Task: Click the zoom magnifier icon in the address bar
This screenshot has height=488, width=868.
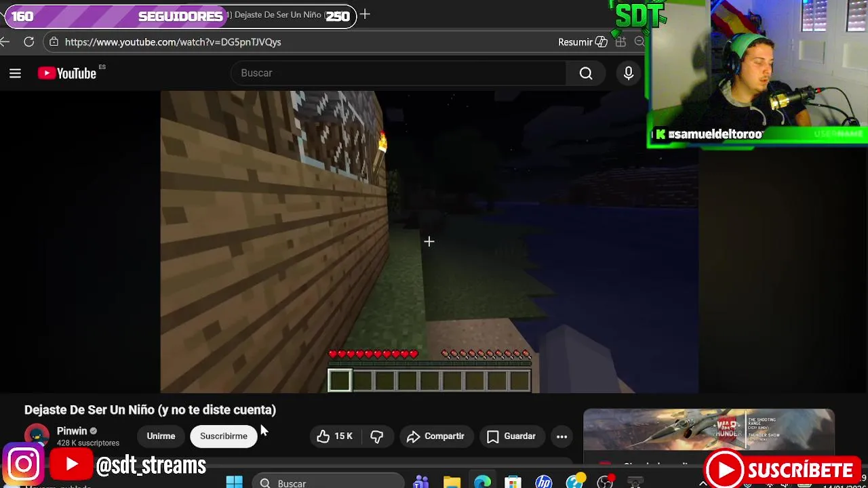Action: (x=639, y=42)
